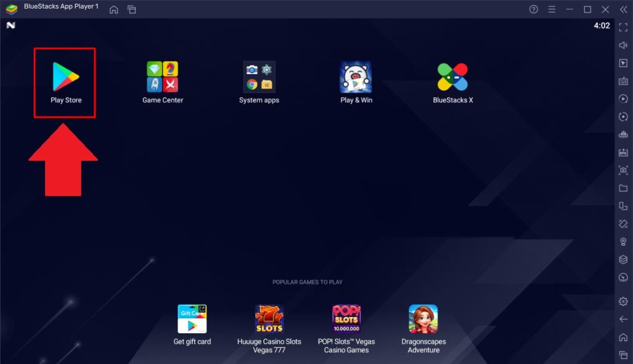Open the Multi-instance manager layers icon
Viewport: 633px width, 364px height.
pos(623,260)
